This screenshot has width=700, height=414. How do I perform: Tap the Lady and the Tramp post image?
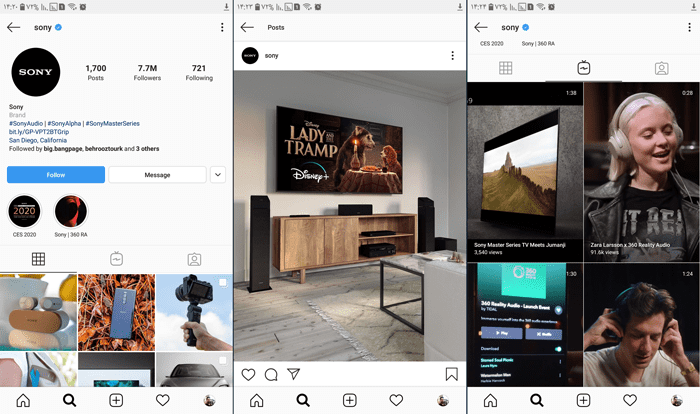coord(350,216)
